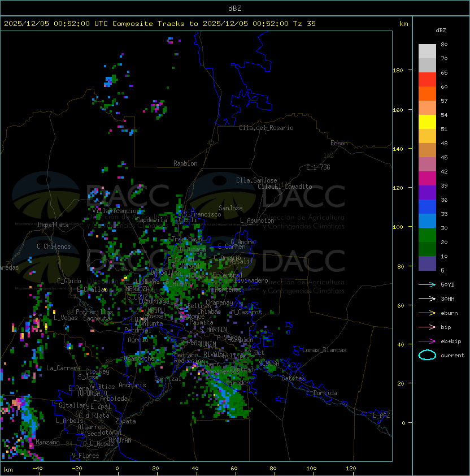Click the 'Uspallata' map label

[x=53, y=225]
